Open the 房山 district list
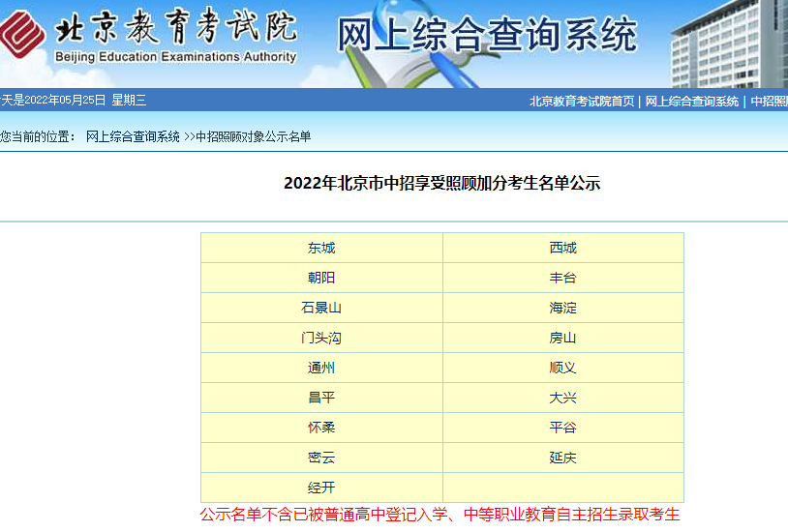The image size is (788, 532). coord(562,338)
